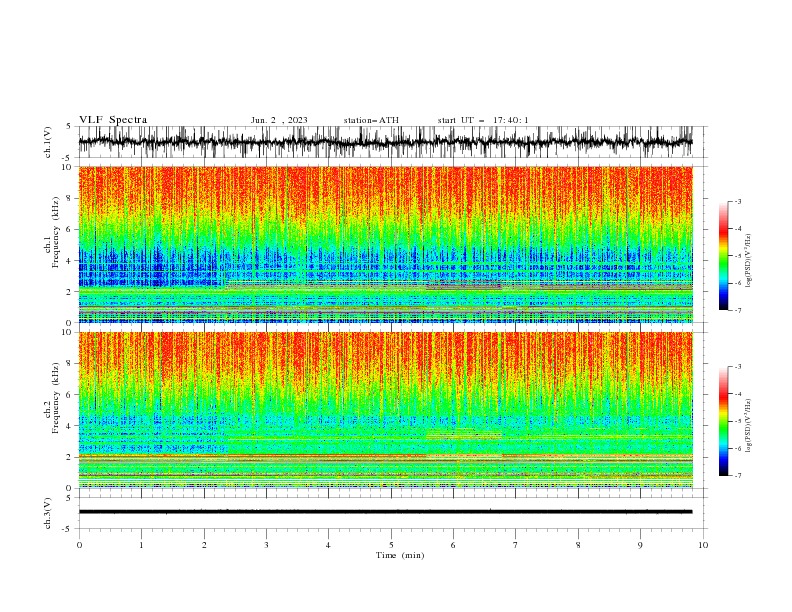Click time axis tick label '1'
This screenshot has width=792, height=612.
coord(141,545)
